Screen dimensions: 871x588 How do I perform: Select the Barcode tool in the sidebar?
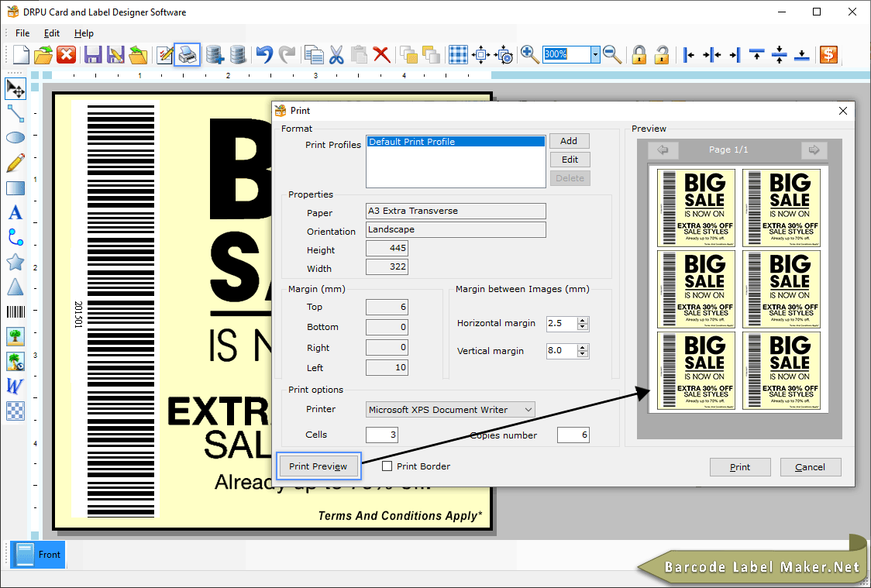coord(15,311)
